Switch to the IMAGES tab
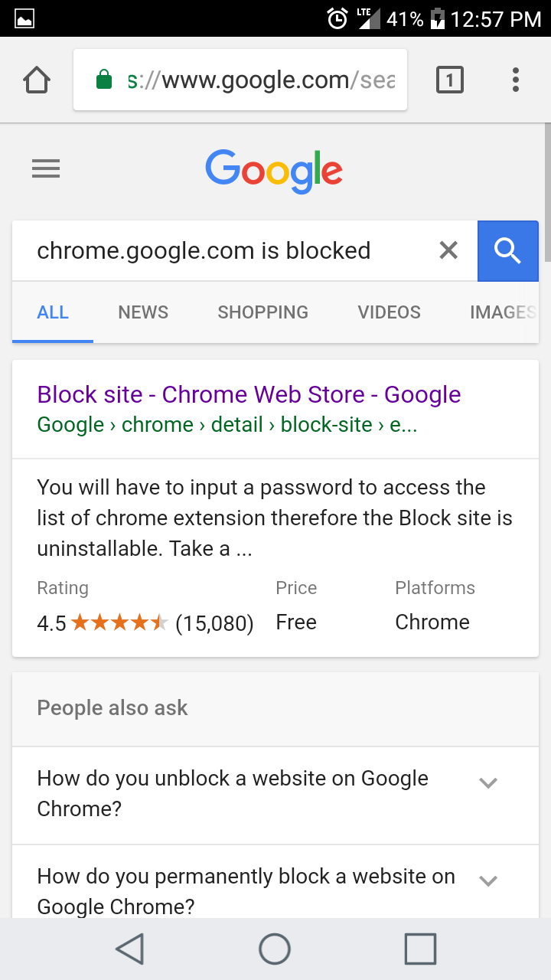Screen dimensions: 551x980 [504, 312]
